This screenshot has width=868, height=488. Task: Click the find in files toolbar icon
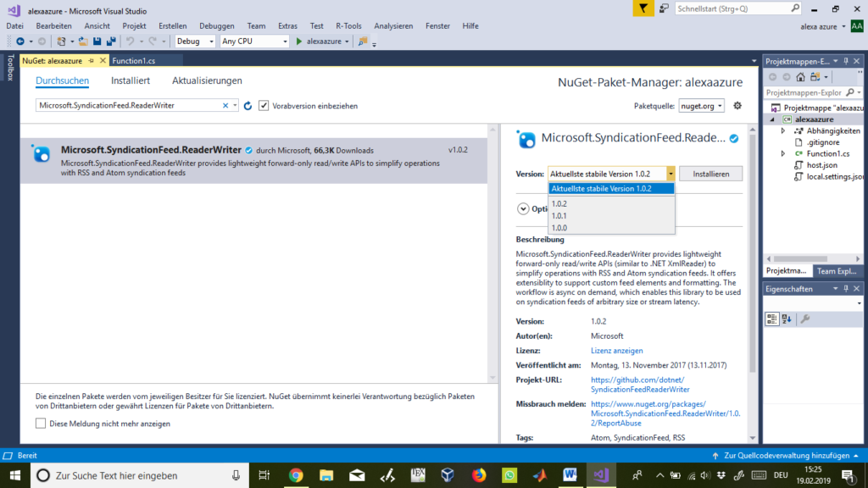click(363, 42)
